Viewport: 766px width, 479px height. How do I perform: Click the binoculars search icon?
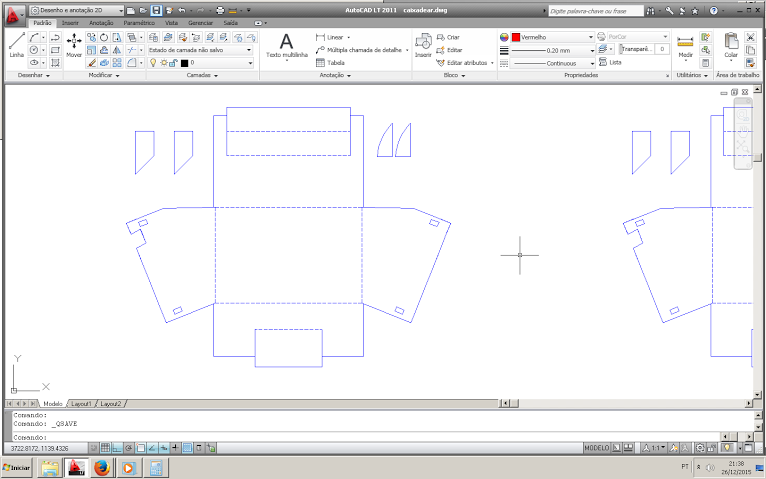click(651, 11)
